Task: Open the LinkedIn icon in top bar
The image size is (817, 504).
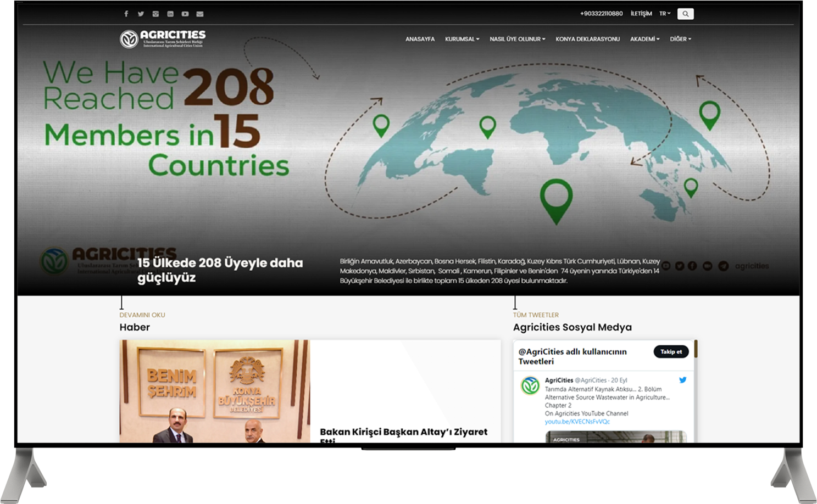Action: 170,14
